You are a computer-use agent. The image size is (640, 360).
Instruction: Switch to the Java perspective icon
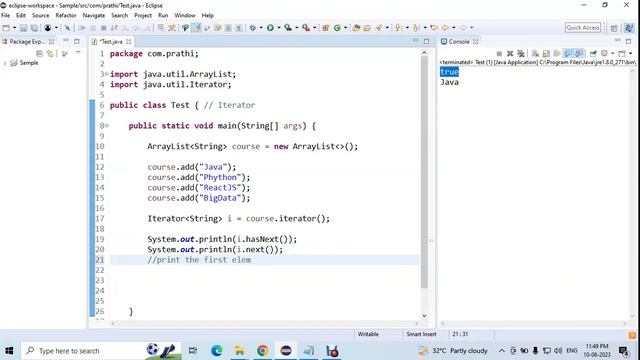click(629, 28)
